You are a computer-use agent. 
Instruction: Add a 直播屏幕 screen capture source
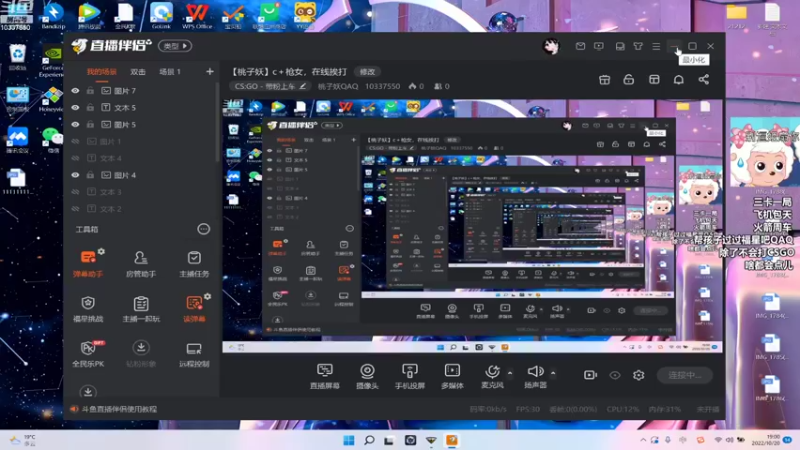pos(324,376)
